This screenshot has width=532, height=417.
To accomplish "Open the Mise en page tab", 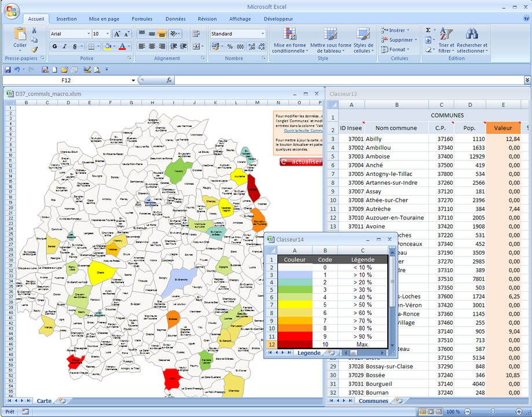I will 104,19.
